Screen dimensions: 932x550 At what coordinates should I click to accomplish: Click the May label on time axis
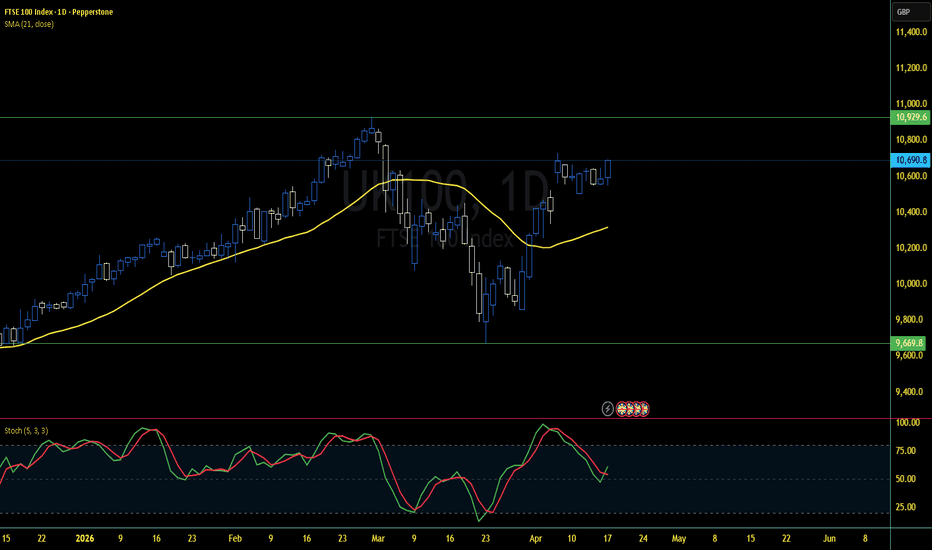click(x=679, y=539)
